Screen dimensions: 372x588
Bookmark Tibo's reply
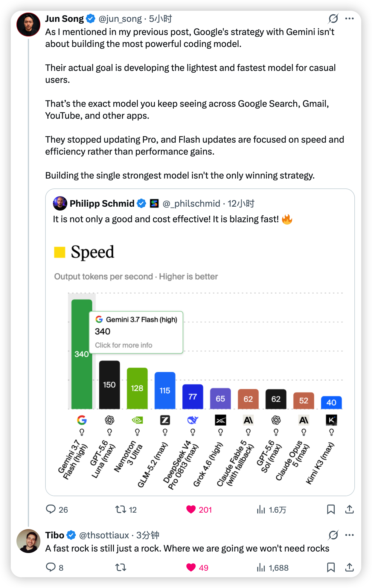[x=331, y=567]
